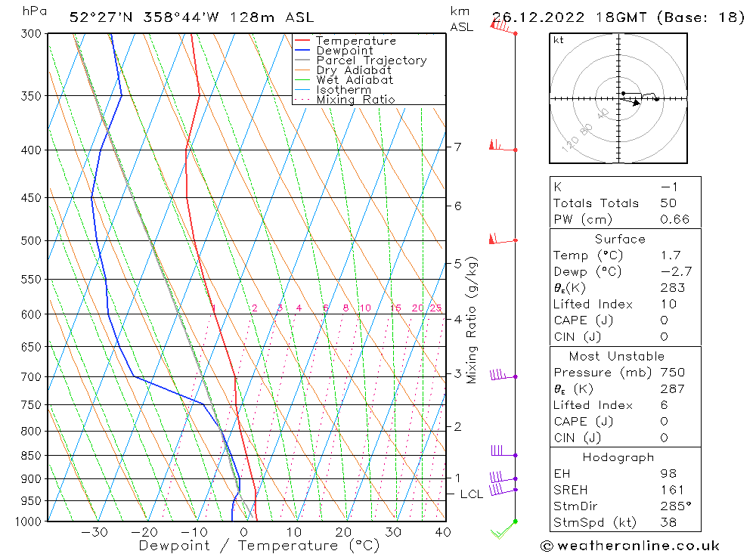Click the green Wet Adiabat line sample in the legend
The height and width of the screenshot is (554, 756).
[x=302, y=80]
